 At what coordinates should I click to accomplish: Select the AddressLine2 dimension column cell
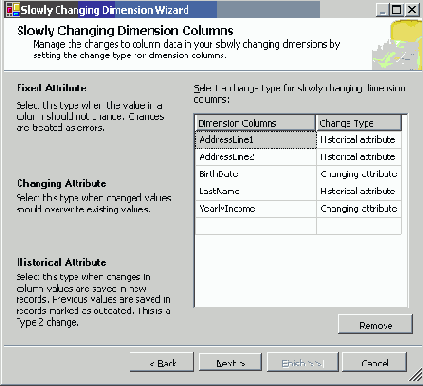256,157
